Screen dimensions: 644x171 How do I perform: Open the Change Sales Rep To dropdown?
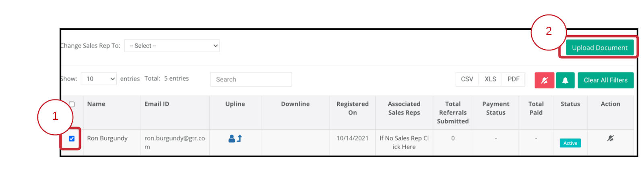(172, 46)
